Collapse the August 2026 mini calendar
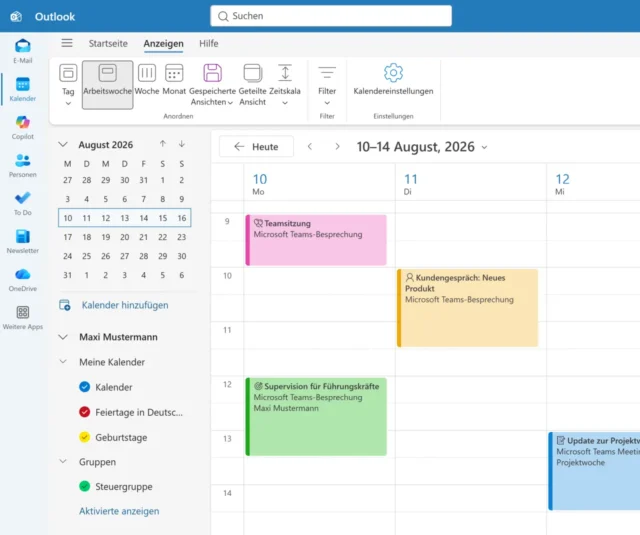The height and width of the screenshot is (535, 640). point(62,144)
